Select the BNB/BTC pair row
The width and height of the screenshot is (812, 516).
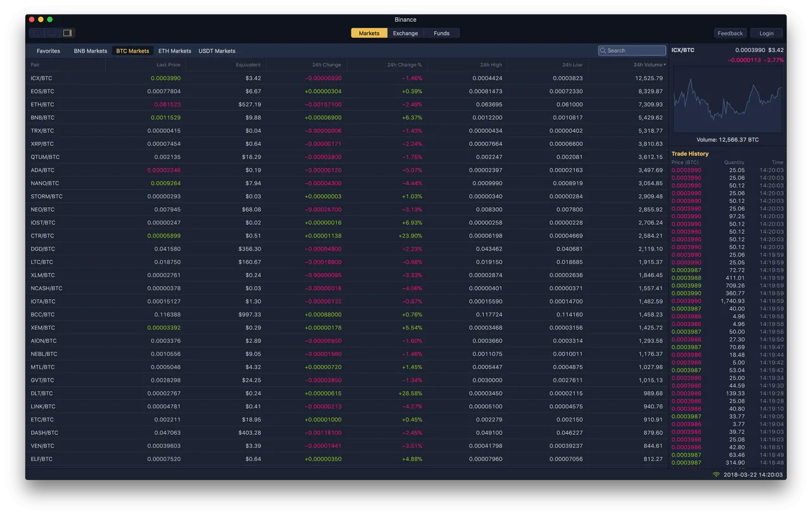pyautogui.click(x=346, y=117)
